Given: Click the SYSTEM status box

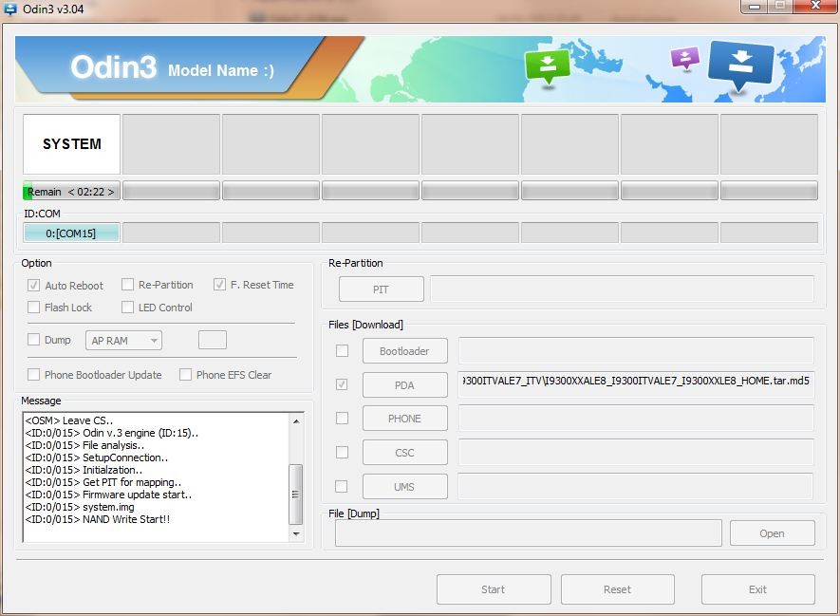Looking at the screenshot, I should click(72, 143).
